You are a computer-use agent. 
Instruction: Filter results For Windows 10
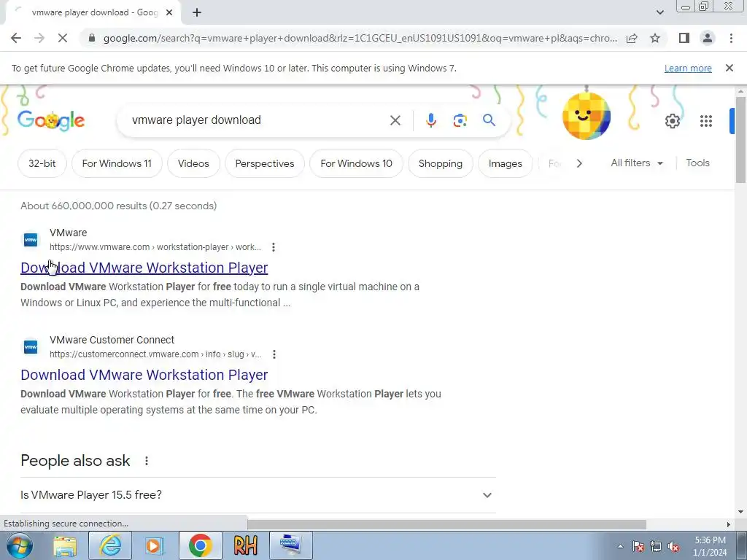tap(356, 163)
